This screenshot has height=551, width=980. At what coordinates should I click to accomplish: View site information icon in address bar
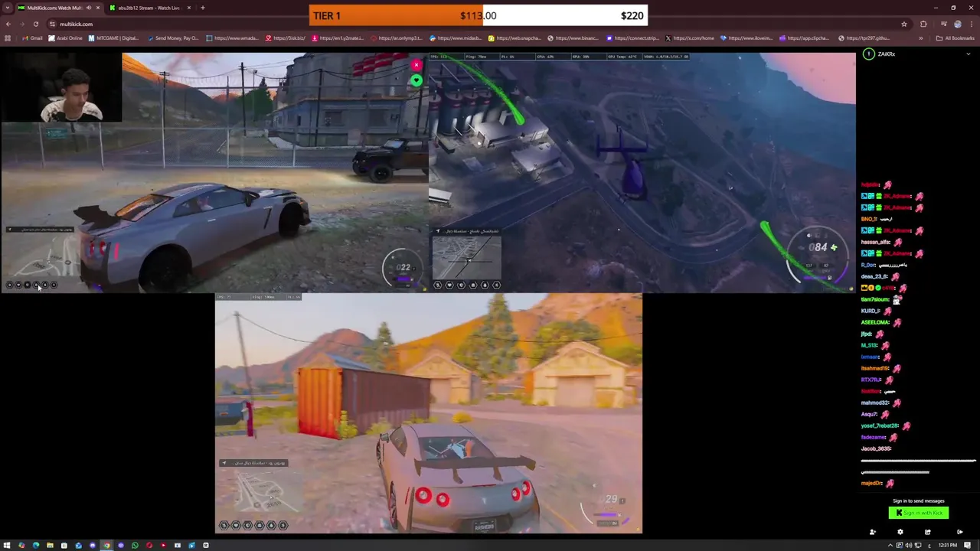pyautogui.click(x=52, y=24)
